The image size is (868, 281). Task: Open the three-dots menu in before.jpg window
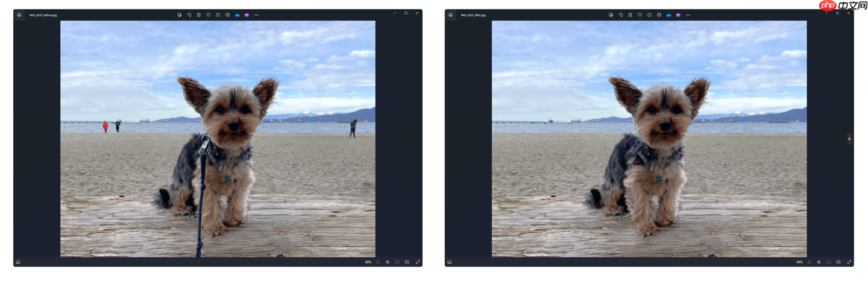click(256, 15)
